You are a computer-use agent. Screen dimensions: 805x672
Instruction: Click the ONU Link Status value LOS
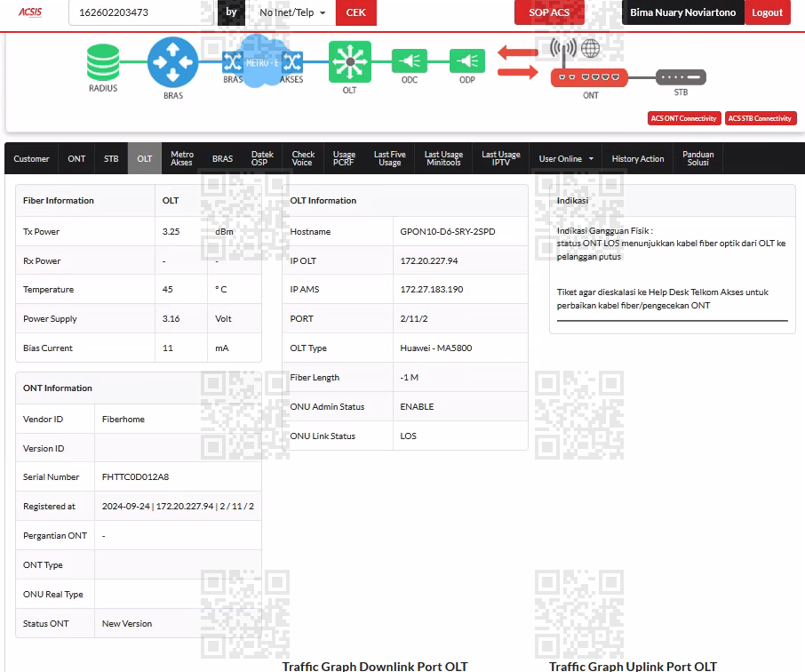click(x=408, y=436)
